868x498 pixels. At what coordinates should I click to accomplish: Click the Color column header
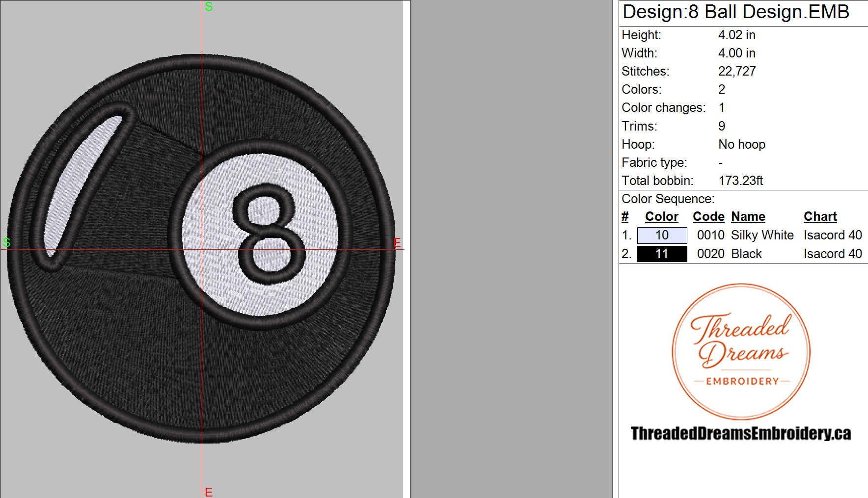[661, 217]
